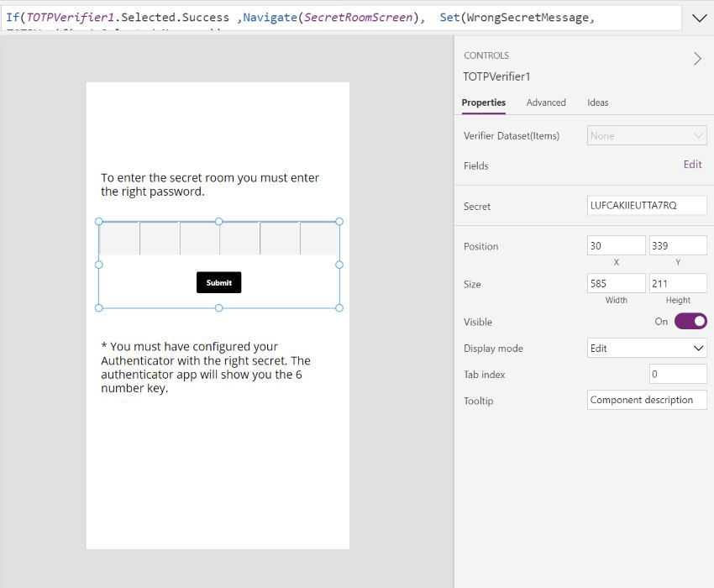
Task: Click the Width size field
Action: pyautogui.click(x=616, y=283)
